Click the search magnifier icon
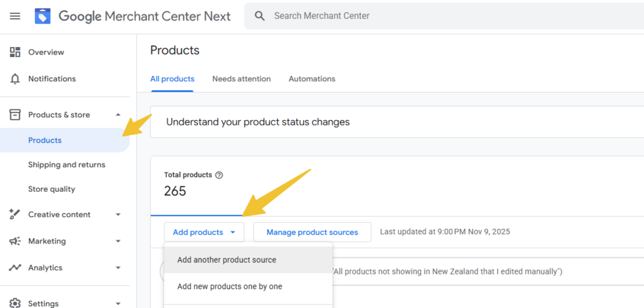The height and width of the screenshot is (308, 644). 260,15
